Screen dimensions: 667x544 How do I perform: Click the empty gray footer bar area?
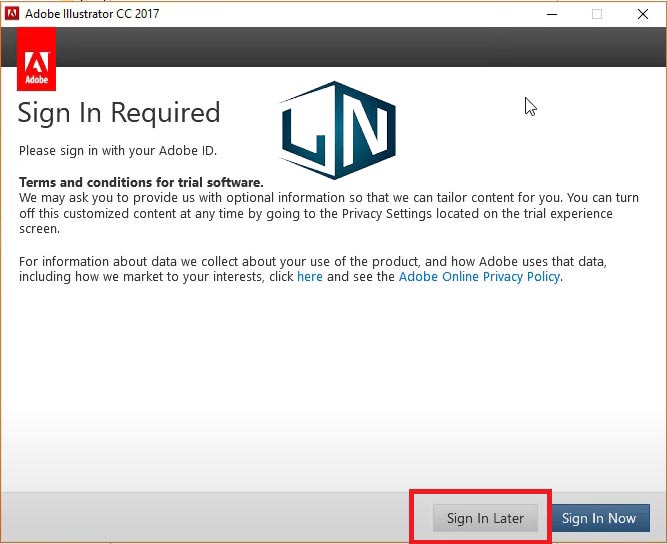200,518
